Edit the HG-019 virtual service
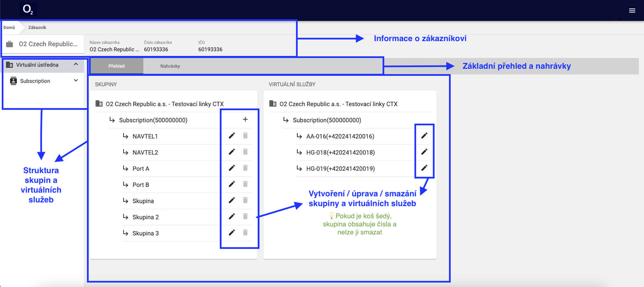Screen dimensions: 644x287 424,168
